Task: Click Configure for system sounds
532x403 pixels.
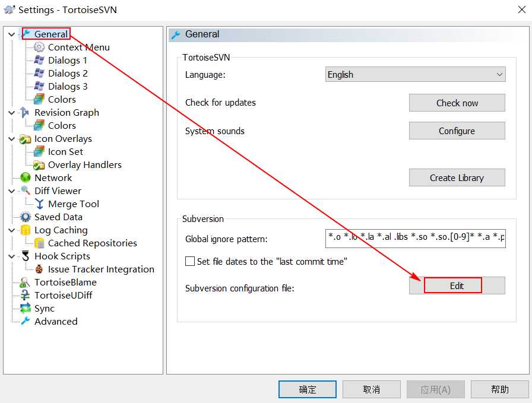Action: 457,131
